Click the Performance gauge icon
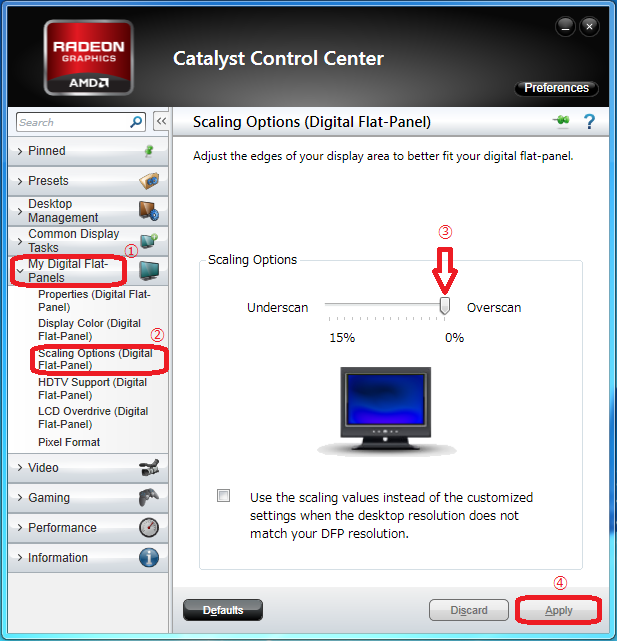 (149, 527)
